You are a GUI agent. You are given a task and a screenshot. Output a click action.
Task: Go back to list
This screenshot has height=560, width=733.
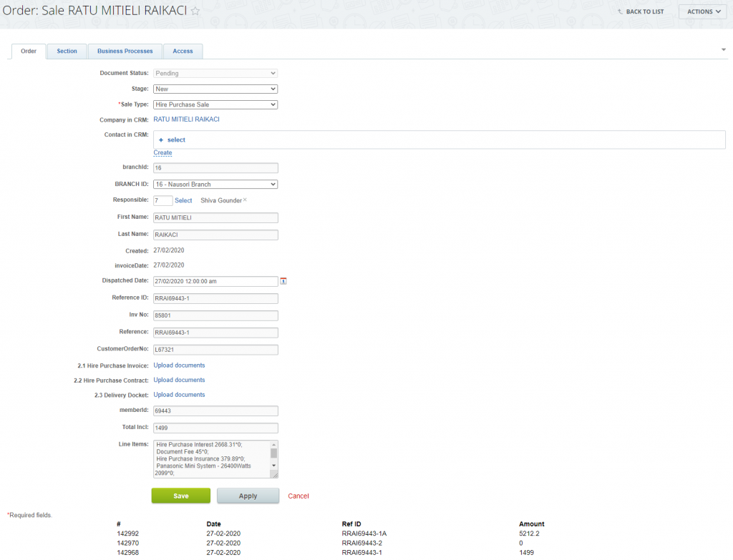point(641,12)
